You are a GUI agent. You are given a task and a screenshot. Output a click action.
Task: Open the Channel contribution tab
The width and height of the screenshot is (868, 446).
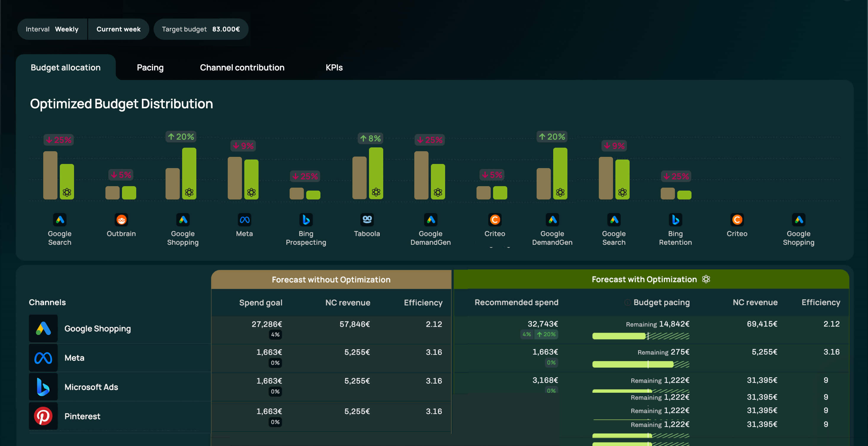tap(242, 67)
